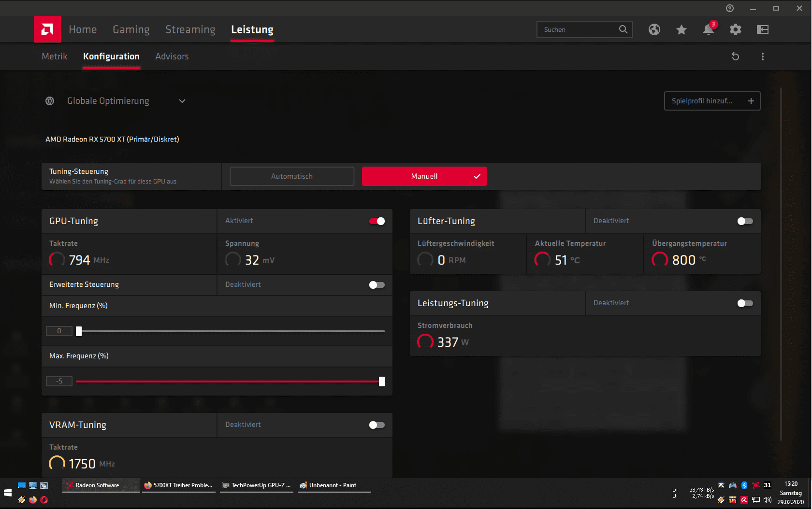This screenshot has width=812, height=509.
Task: Switch to TechPowerUp GPU-Z taskbar window
Action: [x=257, y=485]
